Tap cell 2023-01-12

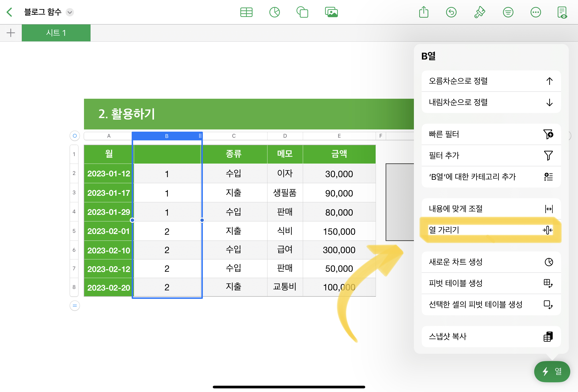click(x=108, y=173)
